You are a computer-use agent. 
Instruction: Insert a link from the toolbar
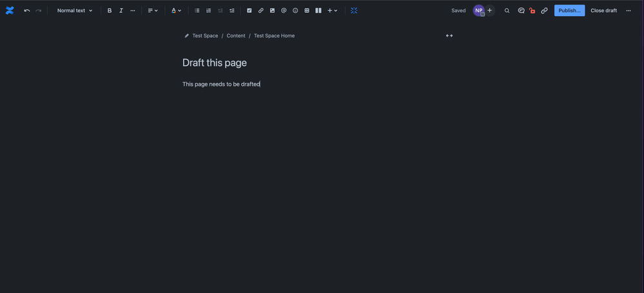pos(260,11)
